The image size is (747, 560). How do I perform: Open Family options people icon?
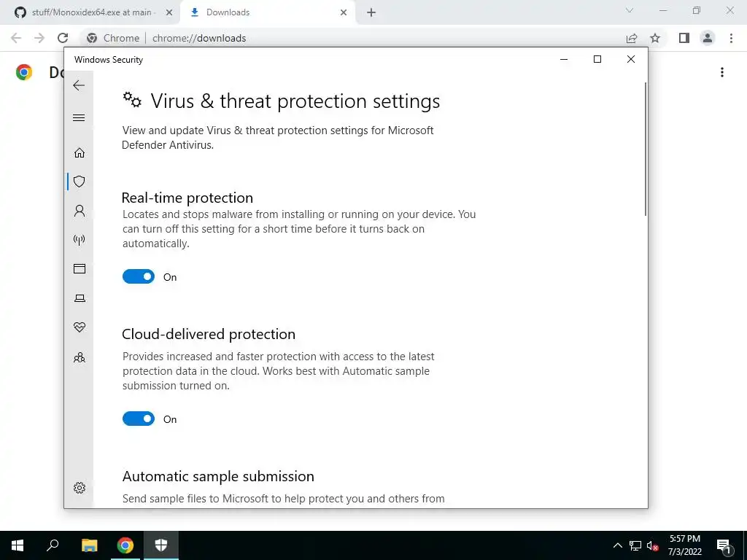80,357
